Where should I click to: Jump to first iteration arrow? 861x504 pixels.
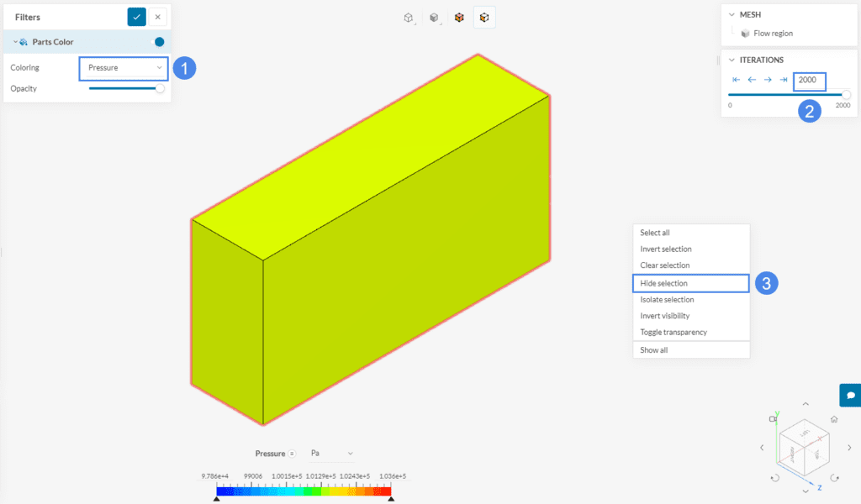pyautogui.click(x=736, y=80)
